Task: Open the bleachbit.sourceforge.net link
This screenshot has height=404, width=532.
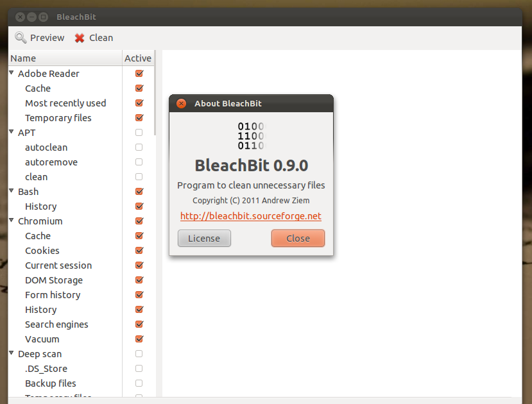Action: coord(251,216)
